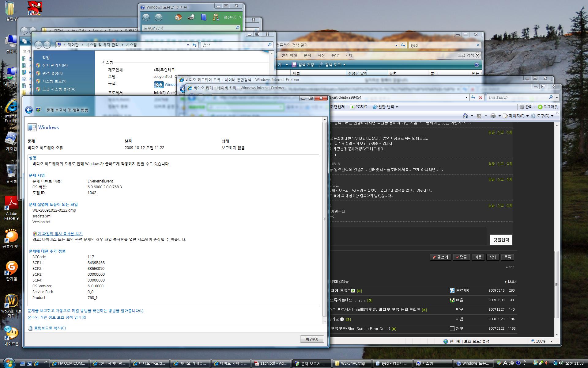Viewport: 588px width, 368px height.
Task: Refresh the System window address bar
Action: pos(195,45)
